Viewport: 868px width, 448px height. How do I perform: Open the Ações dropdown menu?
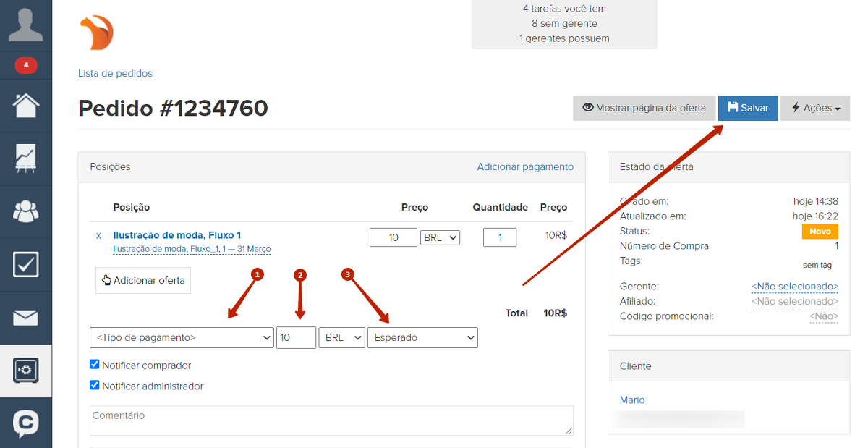815,108
